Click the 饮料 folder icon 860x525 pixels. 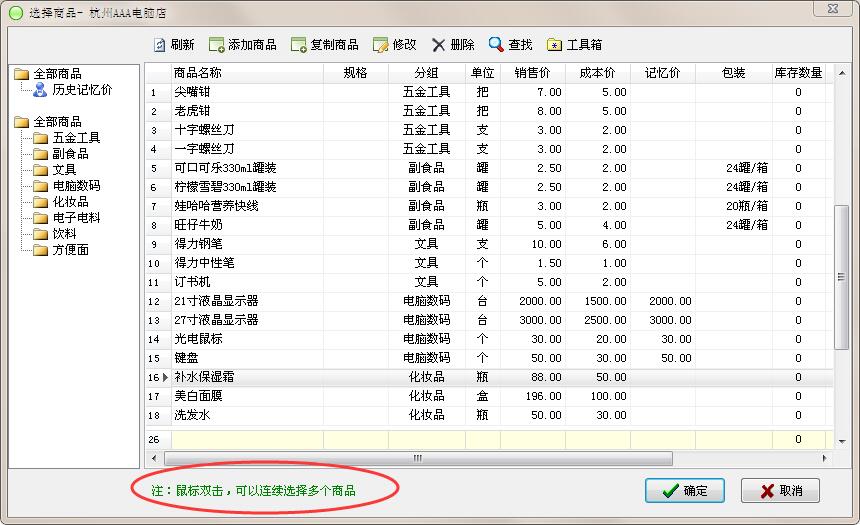point(41,234)
